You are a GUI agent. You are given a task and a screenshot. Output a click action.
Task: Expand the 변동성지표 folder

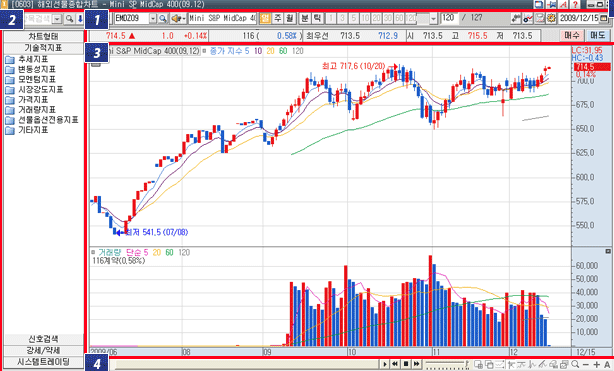[31, 69]
